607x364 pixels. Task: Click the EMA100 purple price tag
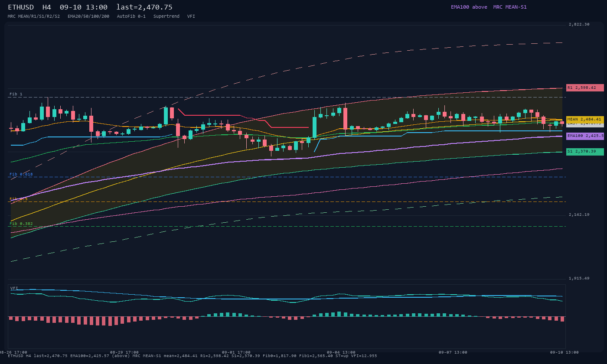coord(585,136)
